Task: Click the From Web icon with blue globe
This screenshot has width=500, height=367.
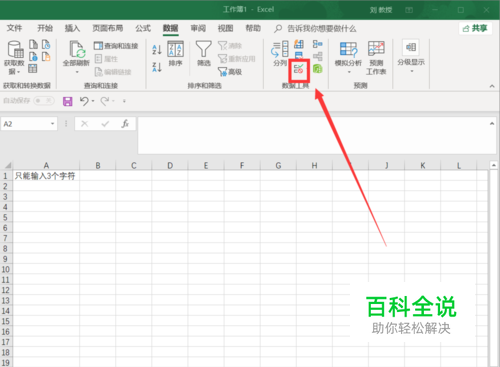Action: coord(33,57)
